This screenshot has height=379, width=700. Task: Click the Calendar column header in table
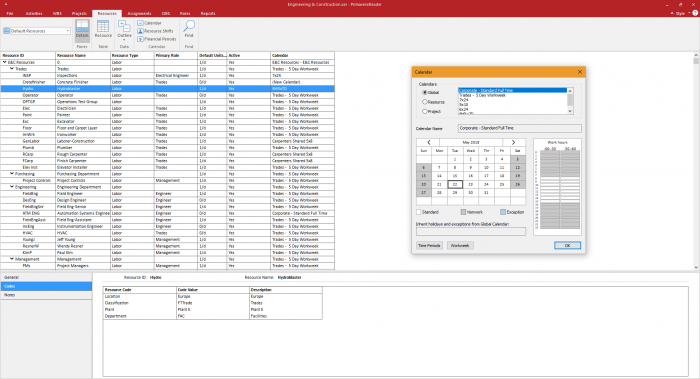[x=302, y=55]
